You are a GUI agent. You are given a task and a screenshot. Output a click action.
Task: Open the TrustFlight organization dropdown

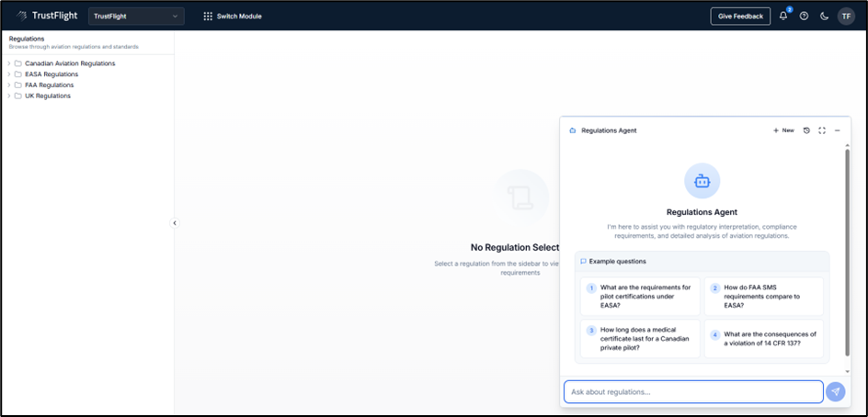(136, 16)
